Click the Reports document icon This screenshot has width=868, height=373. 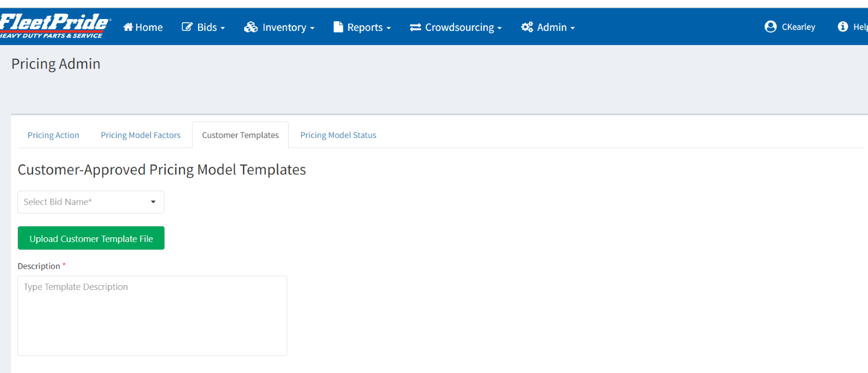click(338, 27)
